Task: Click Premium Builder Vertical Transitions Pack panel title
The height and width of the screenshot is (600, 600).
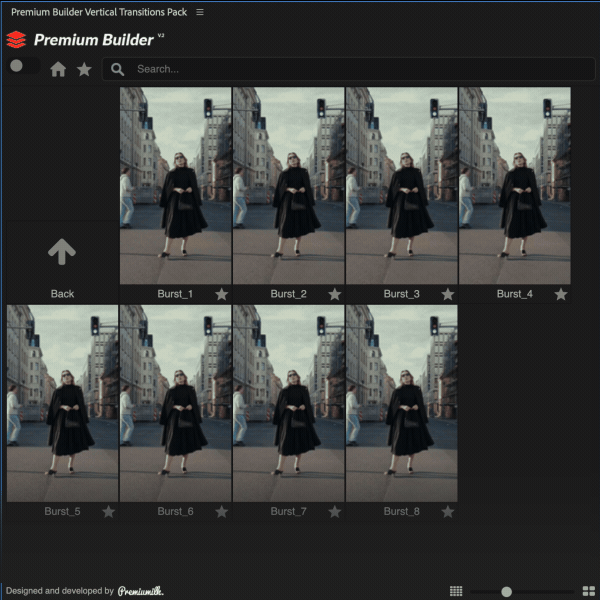Action: click(99, 12)
